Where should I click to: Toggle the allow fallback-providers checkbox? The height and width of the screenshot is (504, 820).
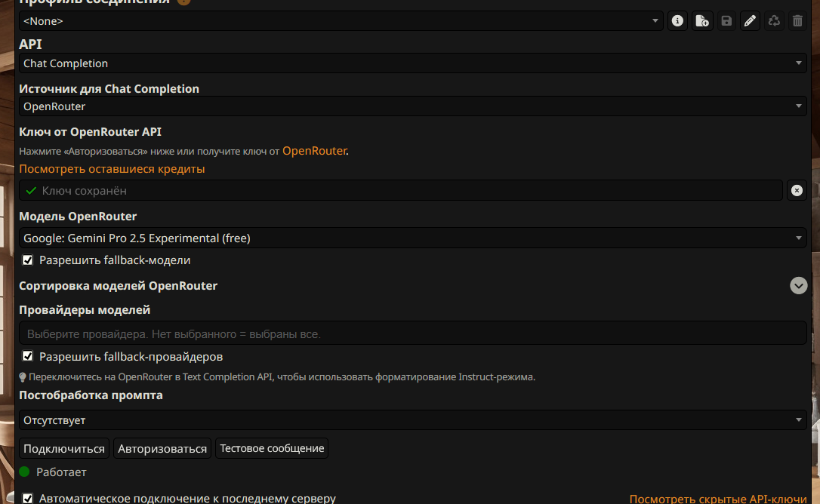[28, 356]
